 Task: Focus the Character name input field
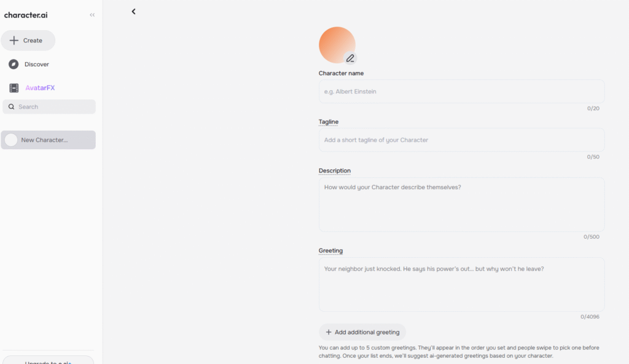click(x=461, y=91)
